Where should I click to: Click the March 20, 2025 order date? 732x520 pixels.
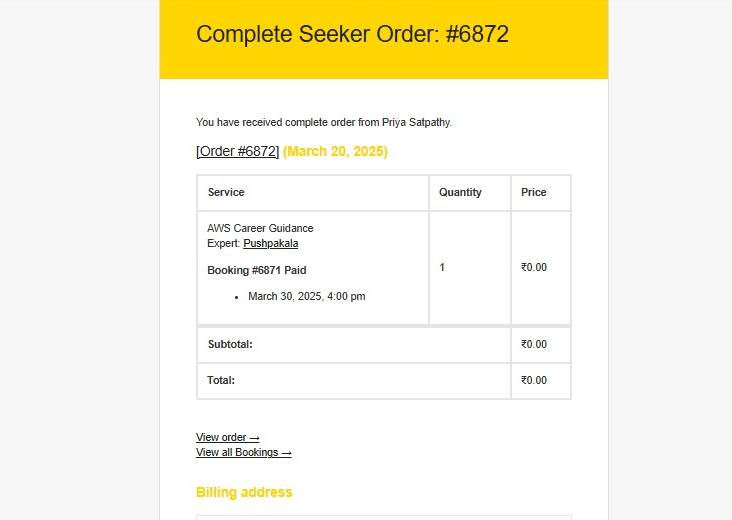[335, 151]
